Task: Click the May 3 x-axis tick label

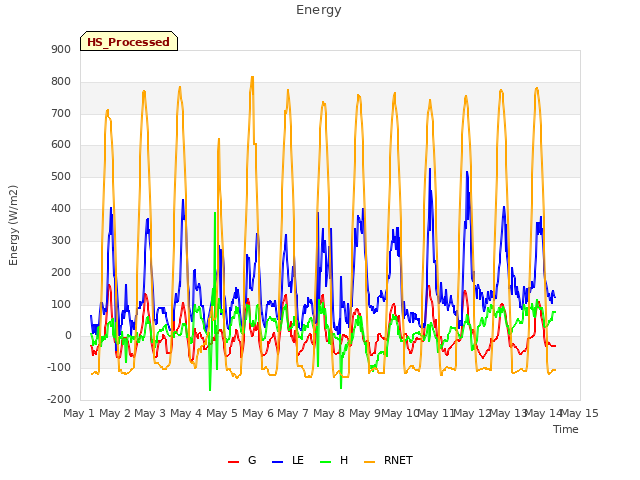Action: click(x=150, y=413)
